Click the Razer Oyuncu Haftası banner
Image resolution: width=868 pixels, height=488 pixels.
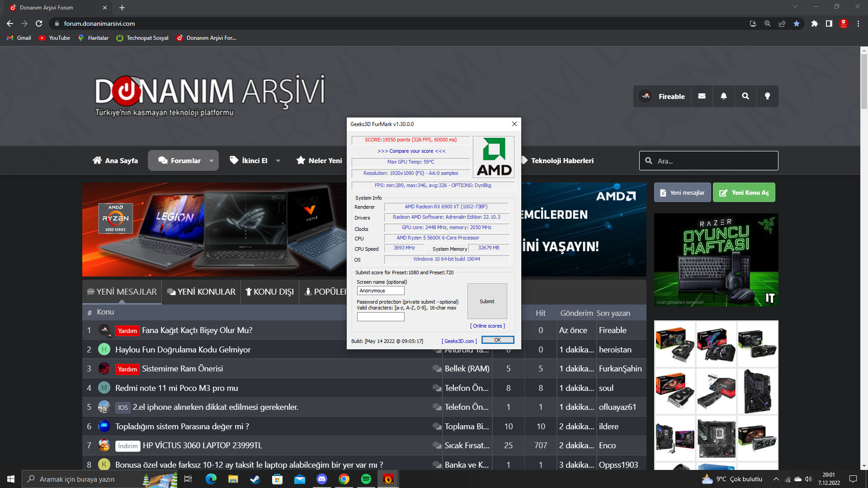tap(716, 260)
